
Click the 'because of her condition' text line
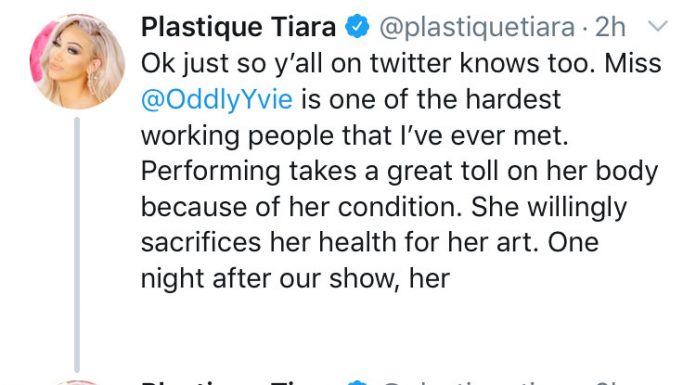(x=384, y=207)
